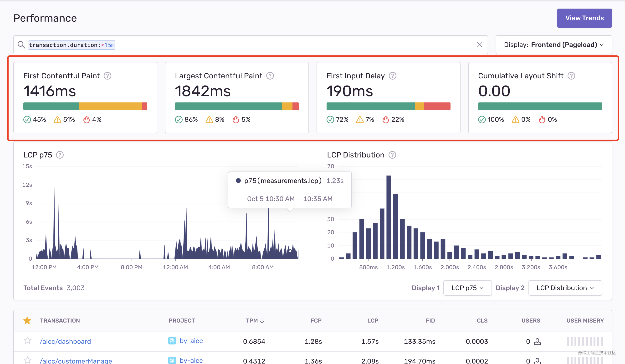Click FID poor flame icon 22%

tap(385, 119)
